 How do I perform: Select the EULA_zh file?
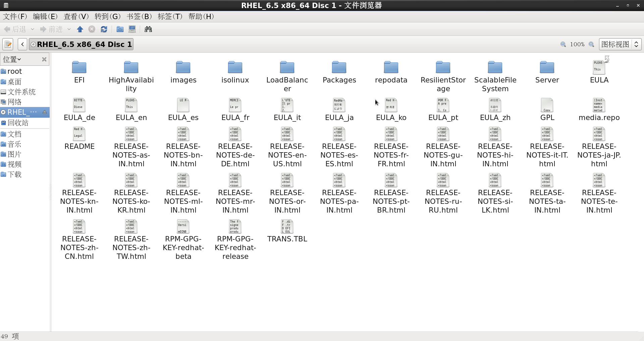pyautogui.click(x=495, y=110)
